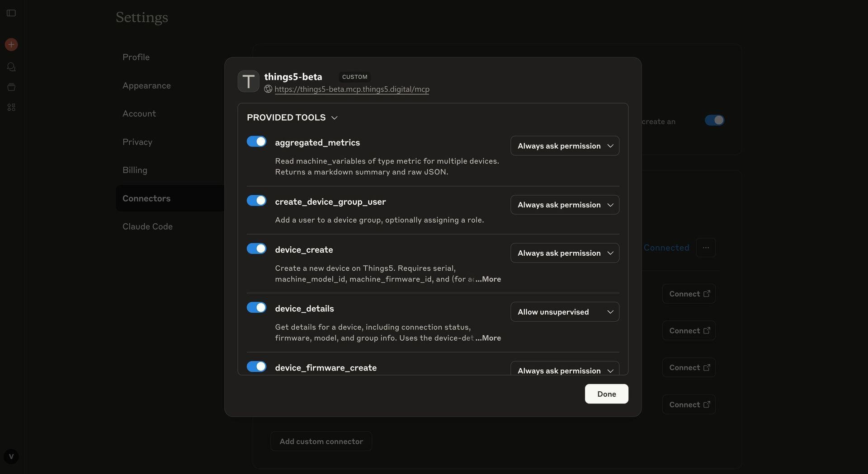Click the create_device_group_user tool name
Viewport: 868px width, 474px height.
click(x=330, y=202)
